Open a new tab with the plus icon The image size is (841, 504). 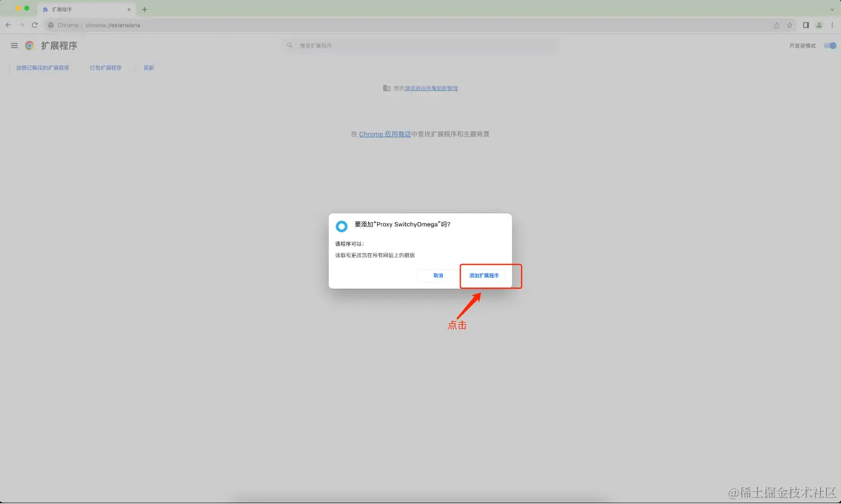coord(145,10)
